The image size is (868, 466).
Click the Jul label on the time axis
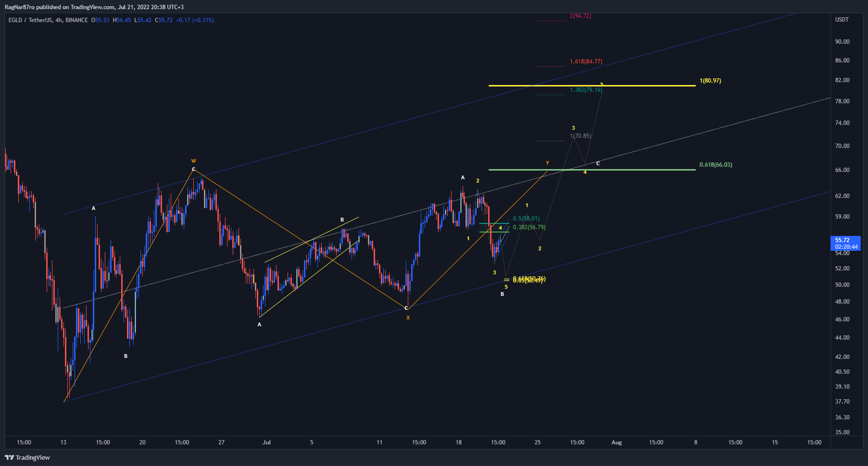coord(266,442)
